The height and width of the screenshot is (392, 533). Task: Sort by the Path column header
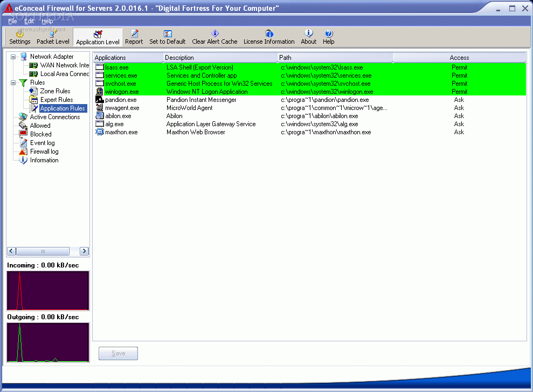[x=335, y=58]
